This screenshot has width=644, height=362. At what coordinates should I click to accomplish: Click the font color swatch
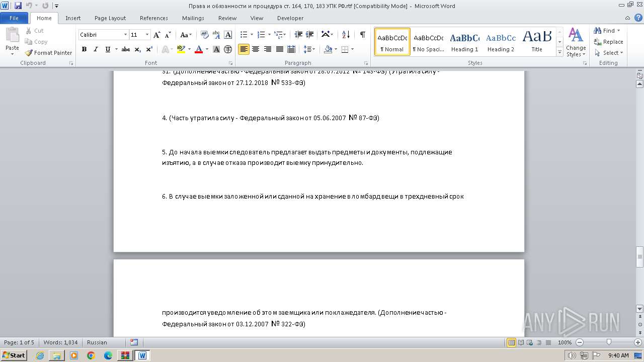[x=199, y=49]
